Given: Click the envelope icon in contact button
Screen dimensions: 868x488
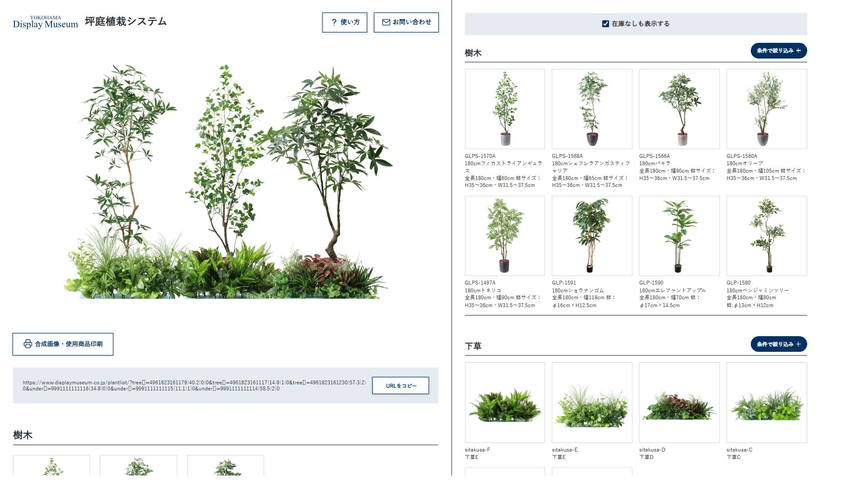Looking at the screenshot, I should 386,22.
